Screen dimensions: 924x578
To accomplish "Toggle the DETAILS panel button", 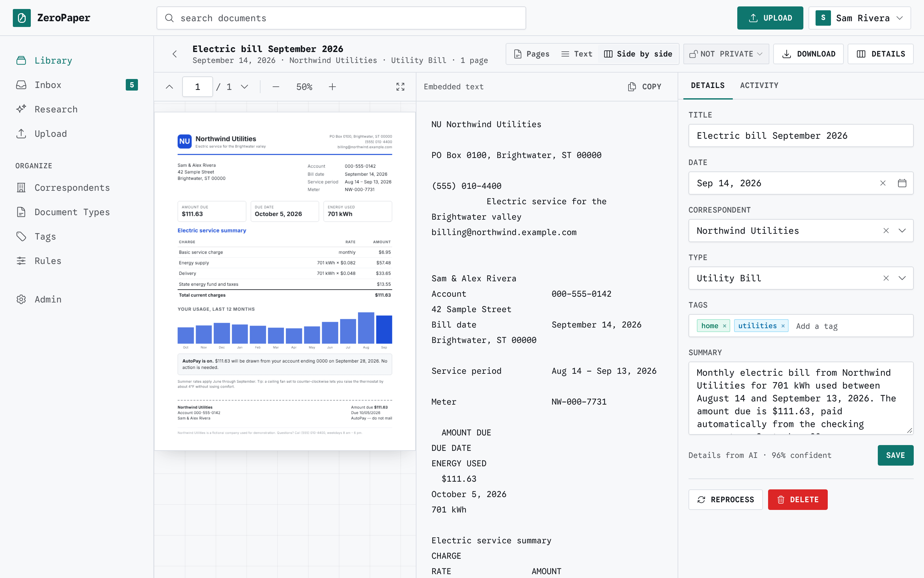I will pyautogui.click(x=880, y=54).
